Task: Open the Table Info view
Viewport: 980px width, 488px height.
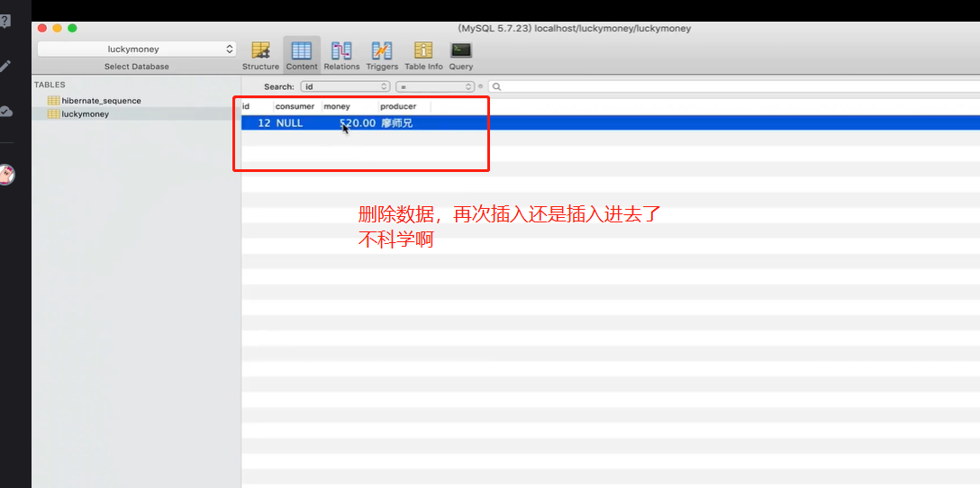Action: 423,56
